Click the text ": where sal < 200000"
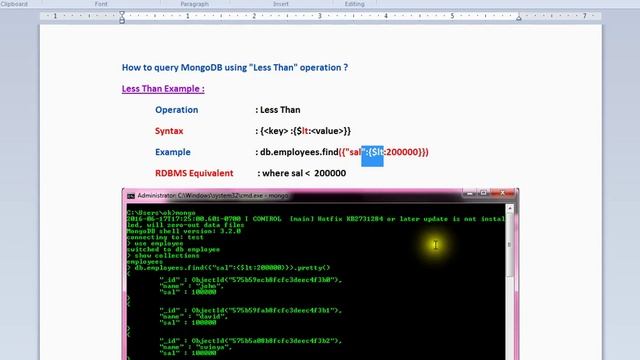The image size is (640, 360). [302, 173]
